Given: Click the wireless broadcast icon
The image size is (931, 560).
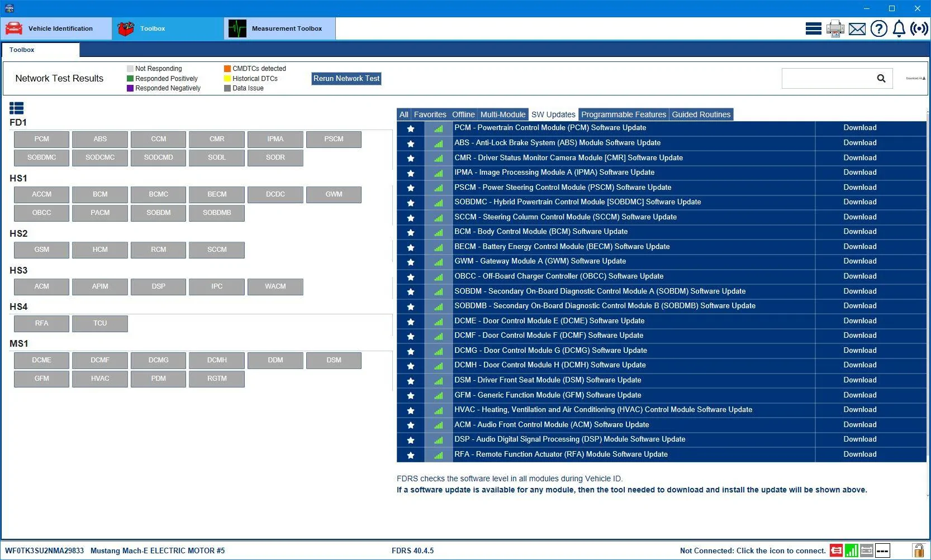Looking at the screenshot, I should (x=919, y=28).
